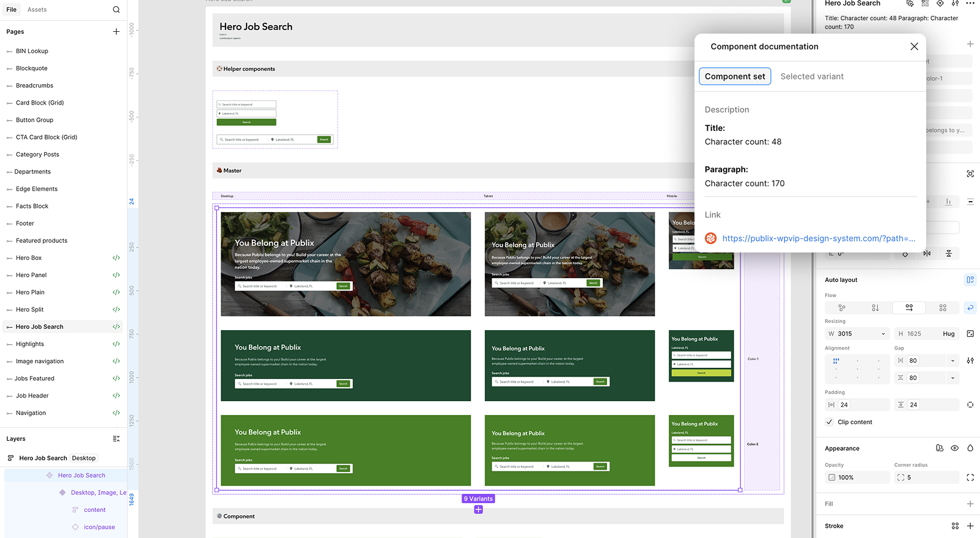980x538 pixels.
Task: Click the individual corner radius icon
Action: pyautogui.click(x=970, y=477)
